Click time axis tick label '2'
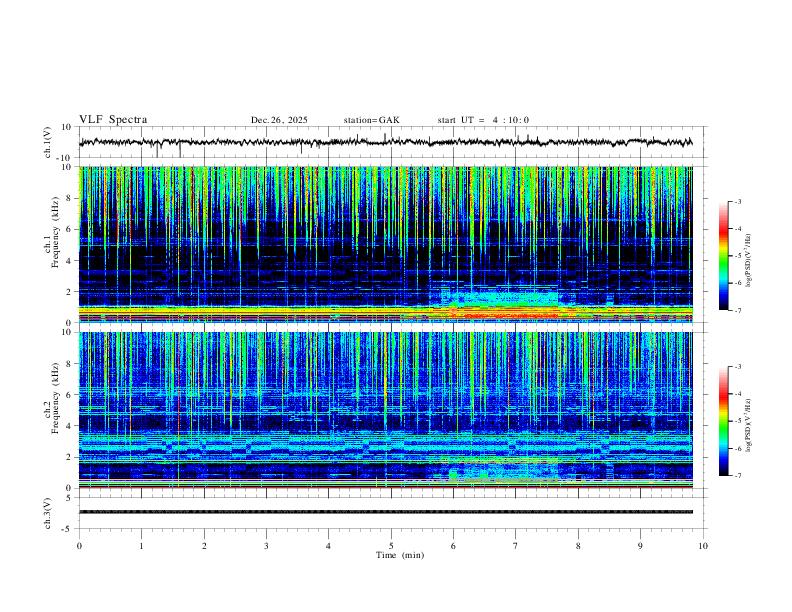792x612 pixels. tap(204, 546)
